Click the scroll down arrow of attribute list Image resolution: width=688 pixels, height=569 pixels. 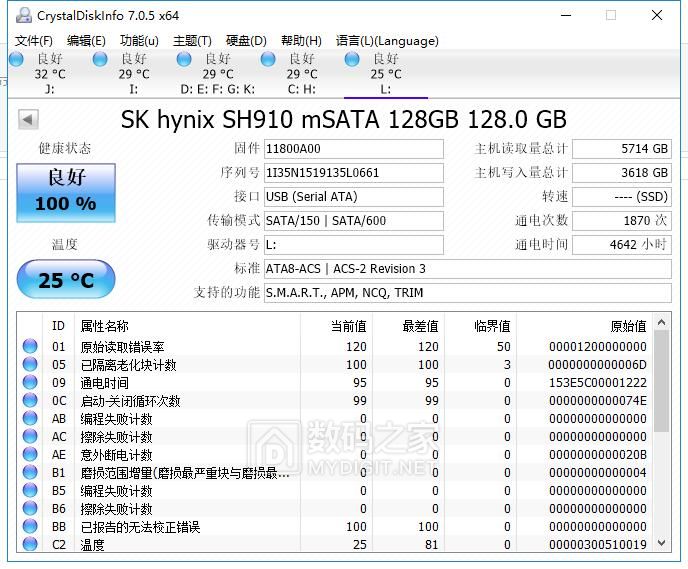click(x=662, y=543)
